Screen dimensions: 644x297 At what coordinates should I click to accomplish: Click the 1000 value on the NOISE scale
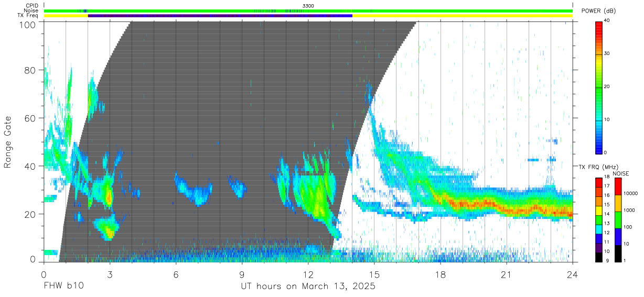tap(629, 211)
